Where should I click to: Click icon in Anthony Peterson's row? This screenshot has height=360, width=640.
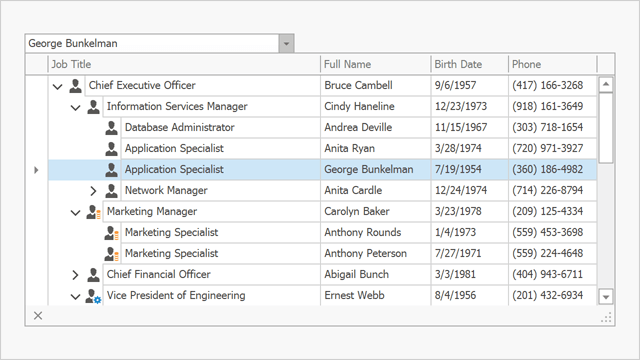[x=111, y=254]
